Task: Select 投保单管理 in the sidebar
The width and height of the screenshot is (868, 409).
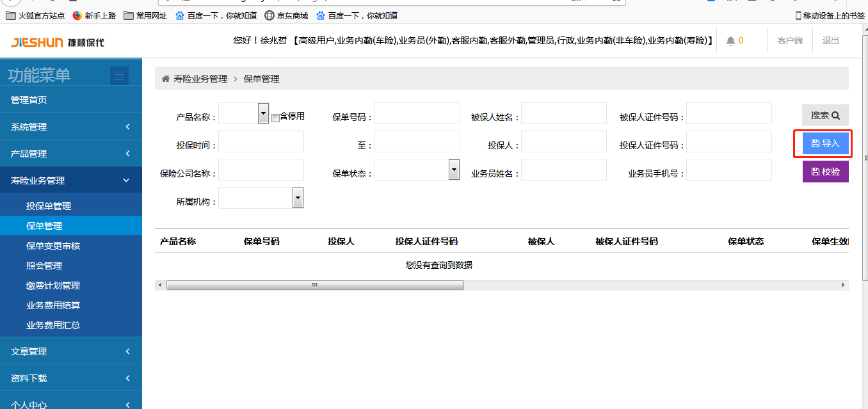Action: click(49, 206)
